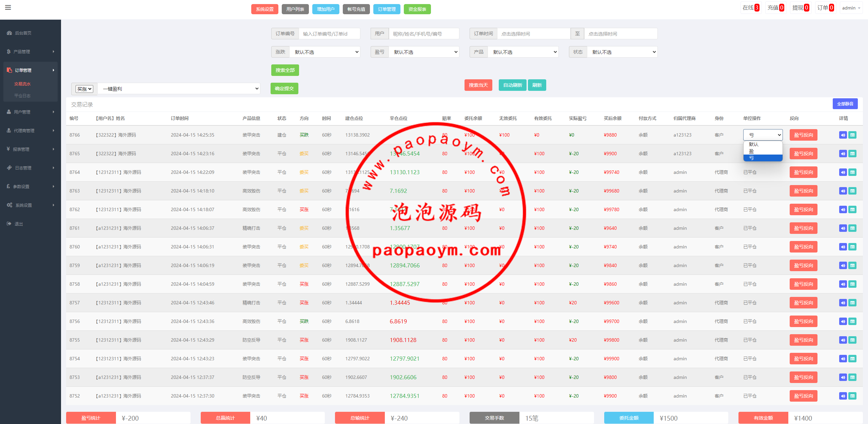Click the 订单管理 top button
Image resolution: width=868 pixels, height=424 pixels.
tap(387, 9)
